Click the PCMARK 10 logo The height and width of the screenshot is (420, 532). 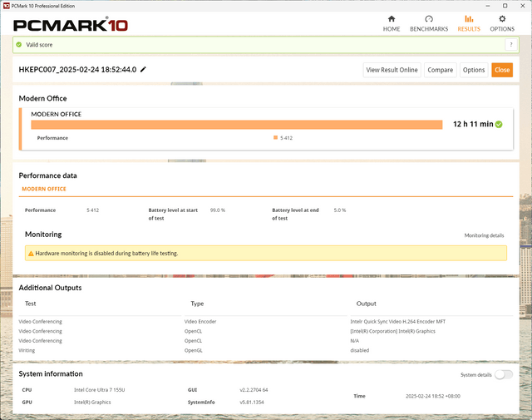[x=70, y=25]
